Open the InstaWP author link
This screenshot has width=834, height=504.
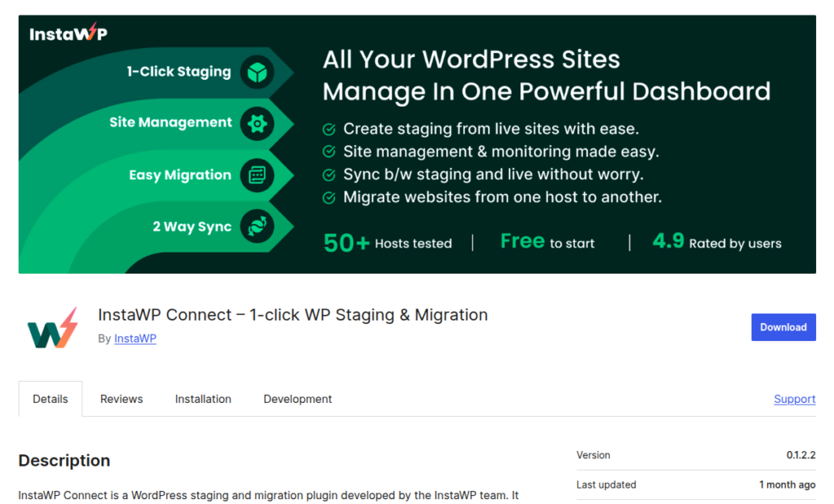coord(135,338)
